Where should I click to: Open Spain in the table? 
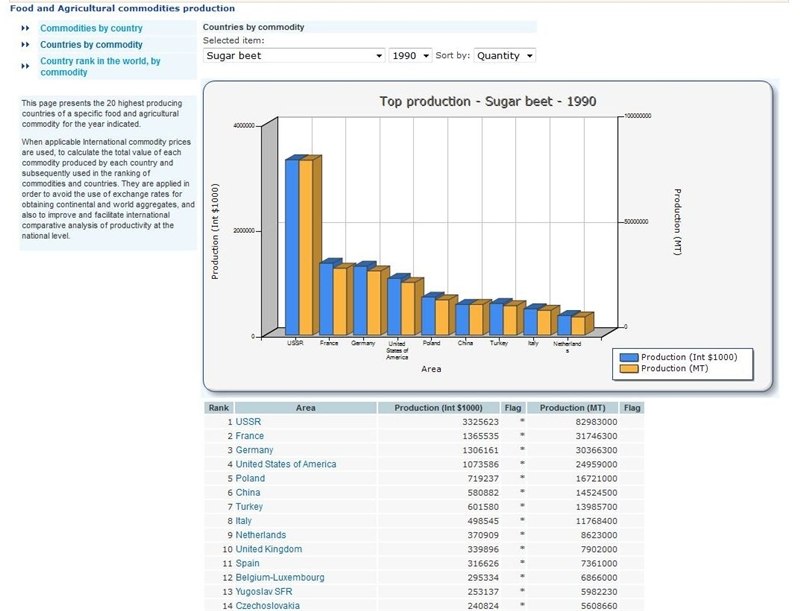(x=247, y=564)
